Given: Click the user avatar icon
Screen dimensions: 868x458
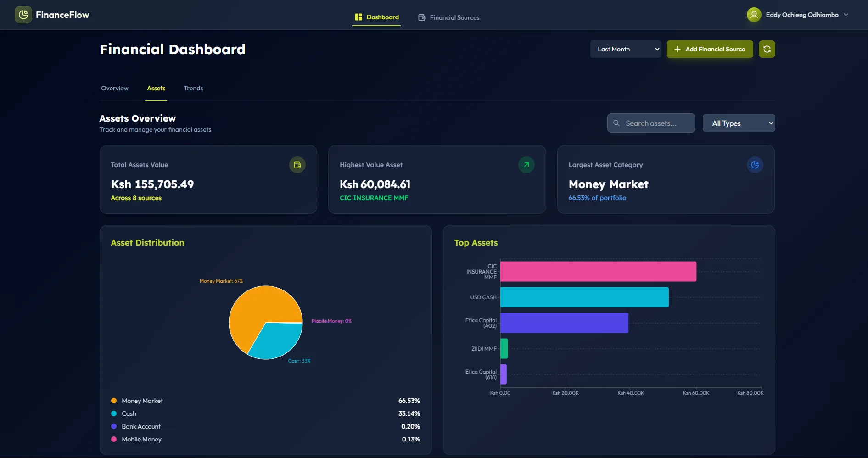Looking at the screenshot, I should click(754, 15).
